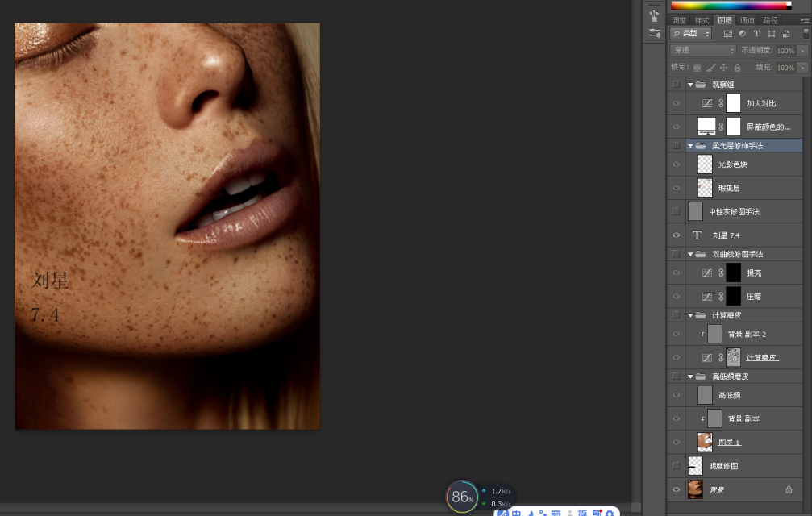Collapse the 观察组 layer group
Image resolution: width=812 pixels, height=516 pixels.
(690, 85)
